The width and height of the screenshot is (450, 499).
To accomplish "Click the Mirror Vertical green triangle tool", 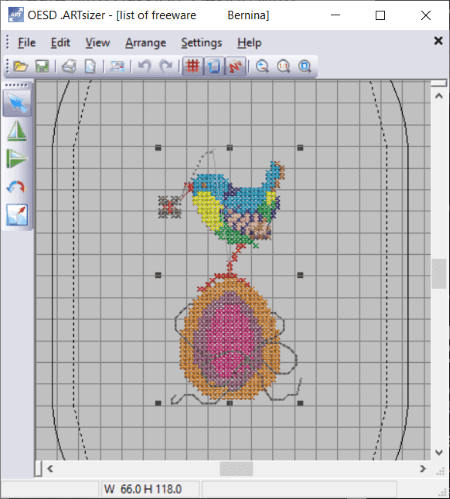I will tap(16, 158).
